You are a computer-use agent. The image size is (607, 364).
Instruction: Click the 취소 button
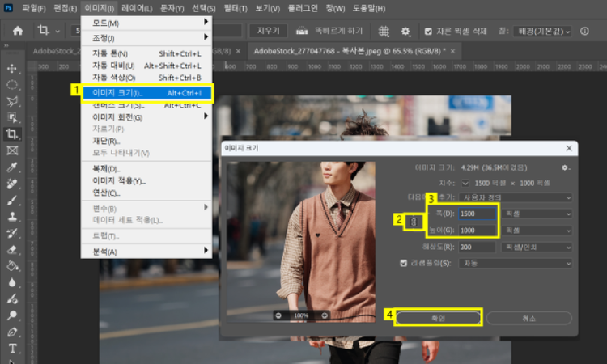528,318
